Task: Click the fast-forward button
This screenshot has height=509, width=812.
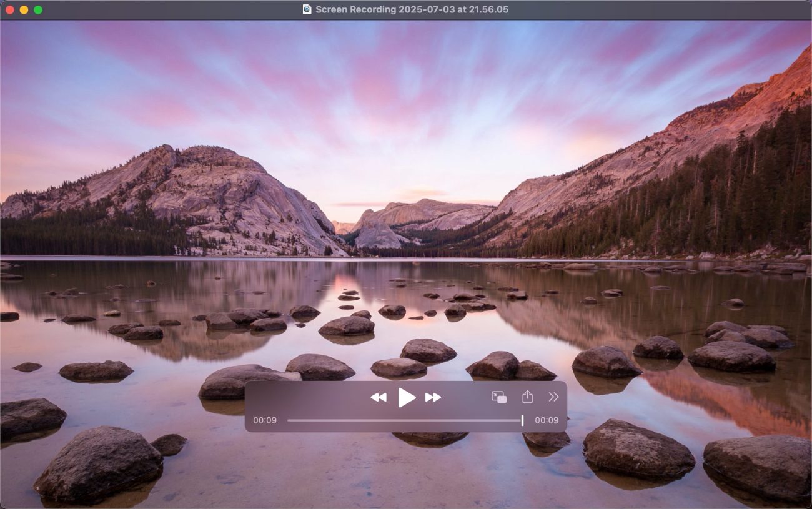Action: click(x=433, y=397)
